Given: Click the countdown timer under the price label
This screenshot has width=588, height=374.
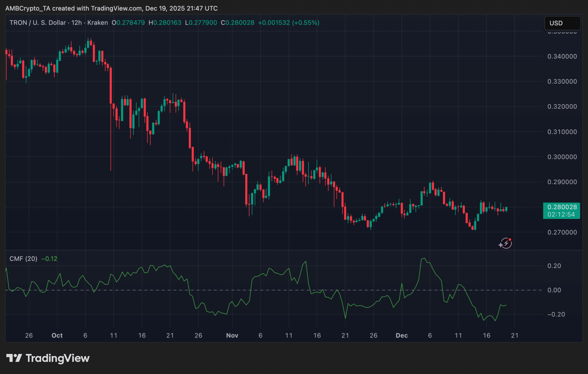Looking at the screenshot, I should 561,215.
